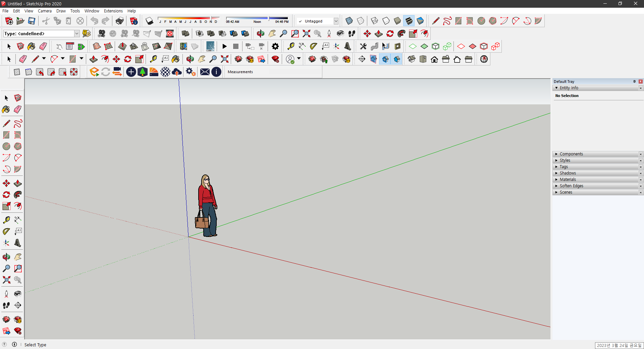Open the Lumion LiveSync icon
The height and width of the screenshot is (349, 644).
click(210, 46)
